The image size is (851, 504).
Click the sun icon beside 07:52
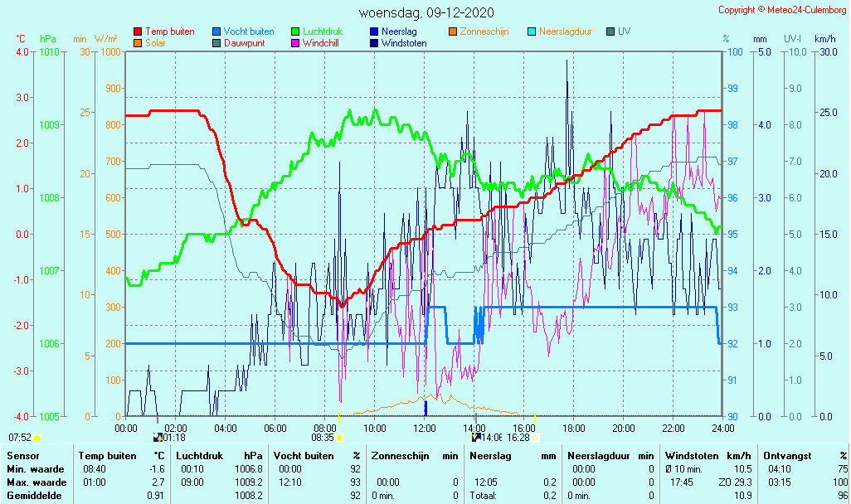point(36,437)
